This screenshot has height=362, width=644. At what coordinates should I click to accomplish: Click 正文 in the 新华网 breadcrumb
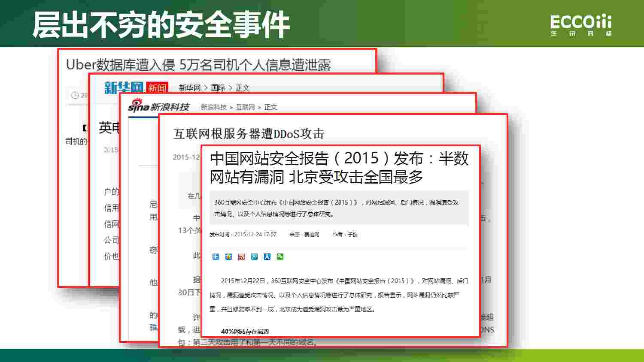(243, 87)
